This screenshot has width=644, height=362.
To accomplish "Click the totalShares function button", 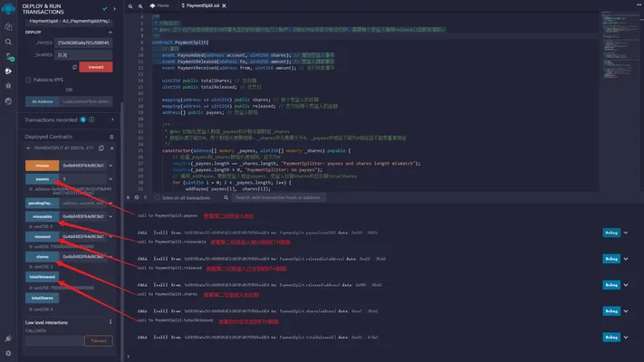I will (x=42, y=298).
